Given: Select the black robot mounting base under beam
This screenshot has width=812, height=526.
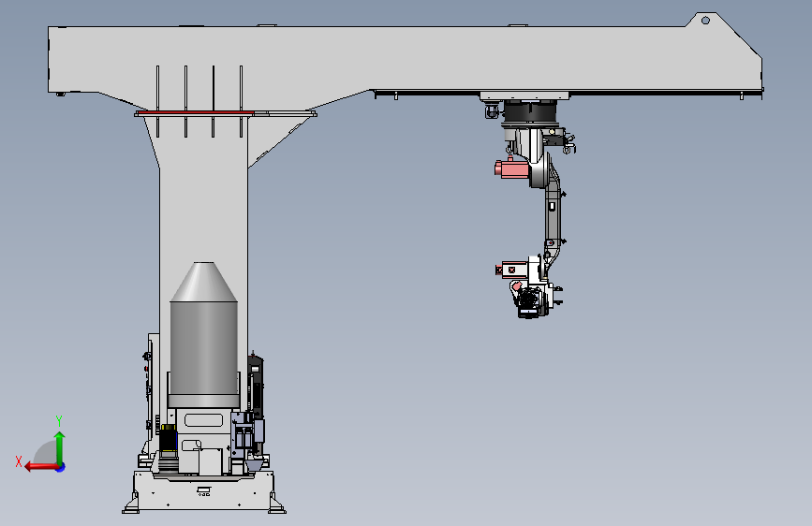Looking at the screenshot, I should [x=530, y=111].
